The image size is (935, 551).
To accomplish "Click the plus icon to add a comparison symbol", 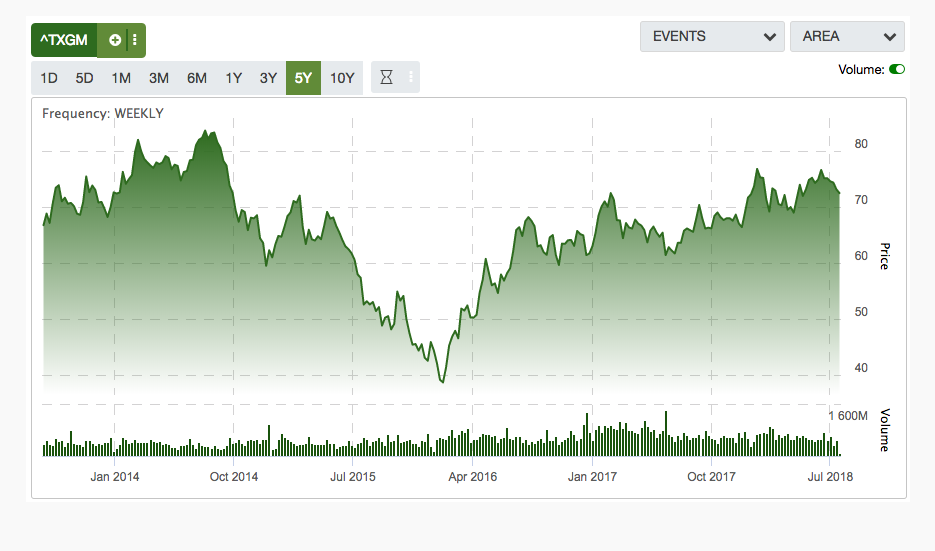I will 115,40.
